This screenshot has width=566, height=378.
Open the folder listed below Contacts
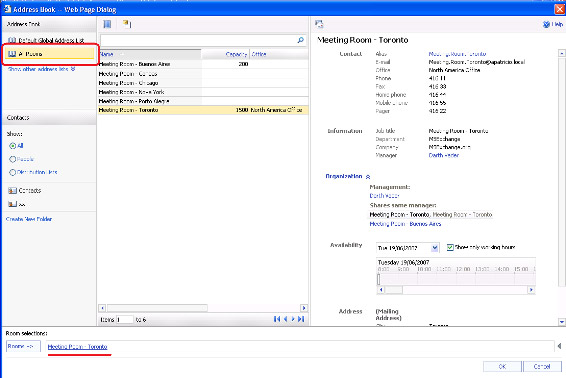[17, 204]
